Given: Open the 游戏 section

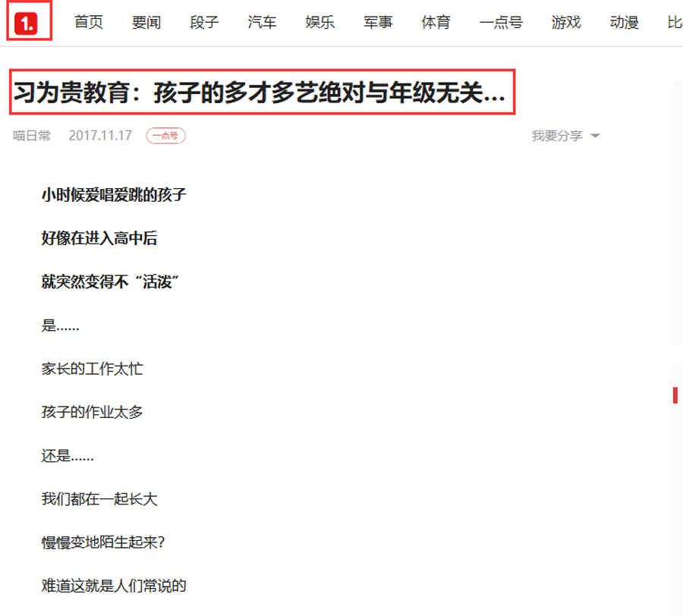Looking at the screenshot, I should point(566,22).
